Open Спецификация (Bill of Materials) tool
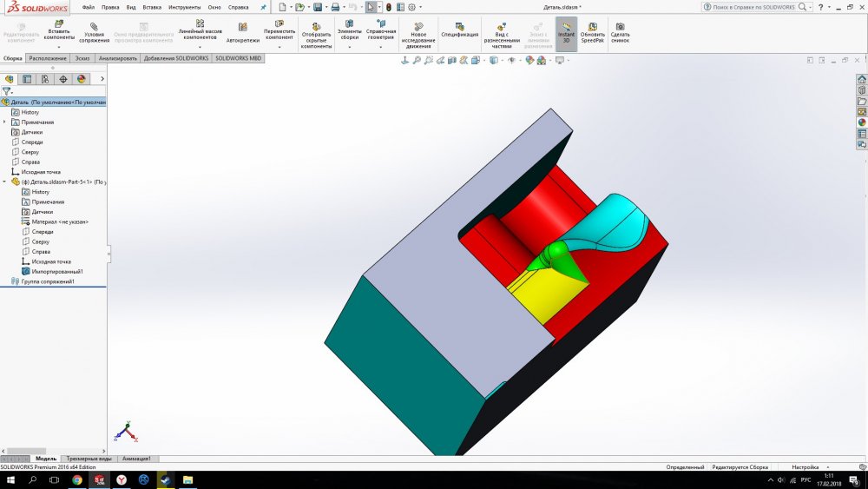Screen dimensions: 868x489 [459, 30]
